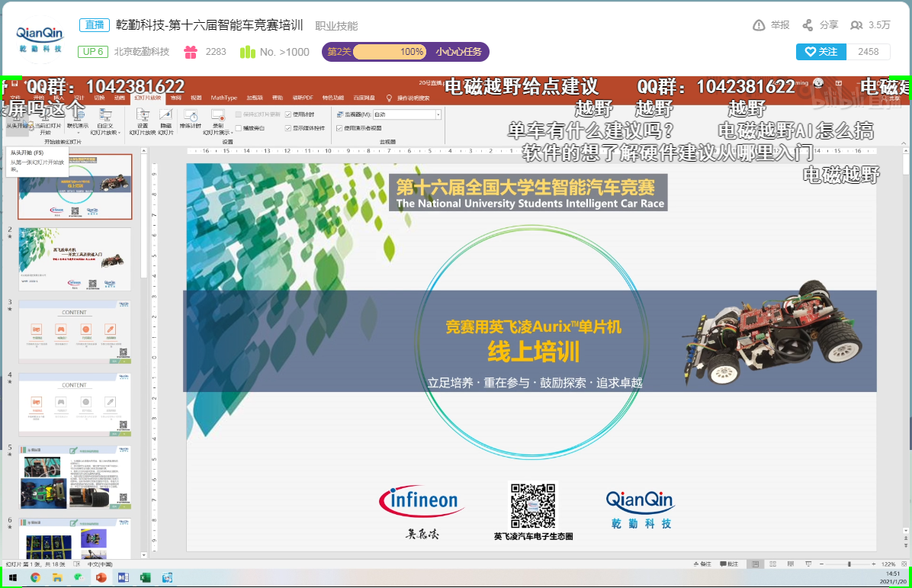
Task: Click the slide panel scroll down arrow
Action: click(143, 555)
